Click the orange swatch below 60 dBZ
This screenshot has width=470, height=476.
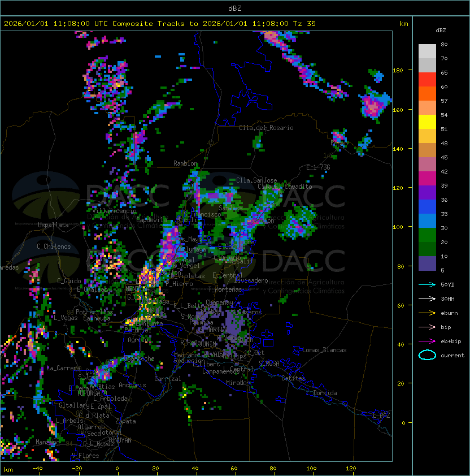point(427,94)
